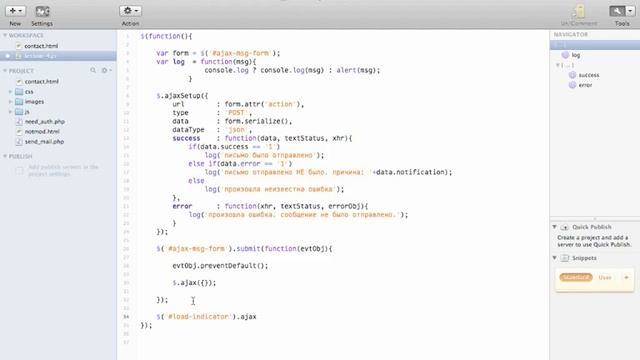The image size is (640, 360).
Task: Collapse the WORKSPACE section
Action: (5, 36)
